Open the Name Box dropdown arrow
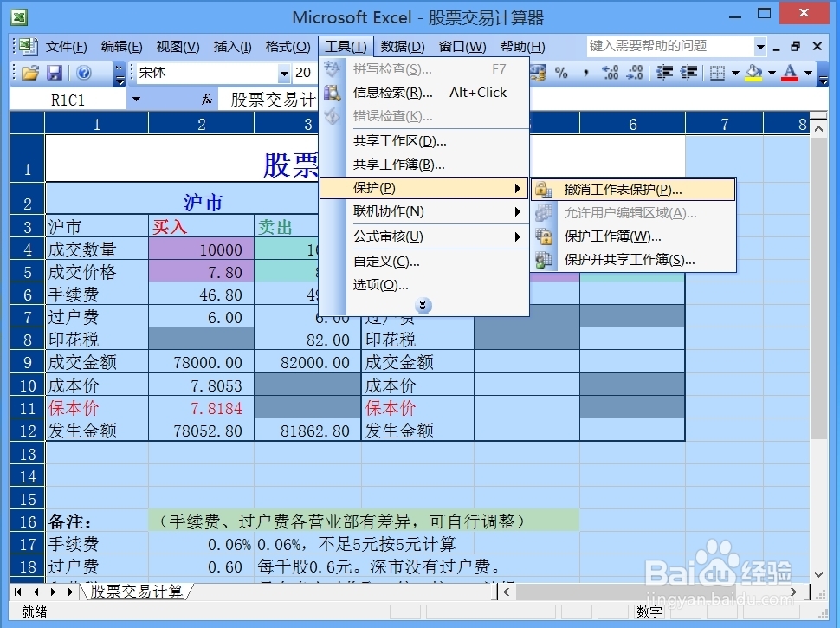 [136, 99]
